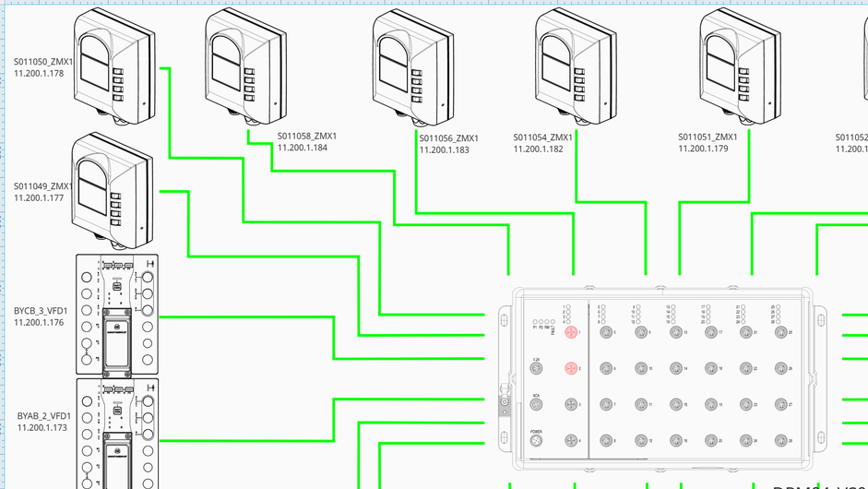Select port 3 on the switch

coord(571,405)
